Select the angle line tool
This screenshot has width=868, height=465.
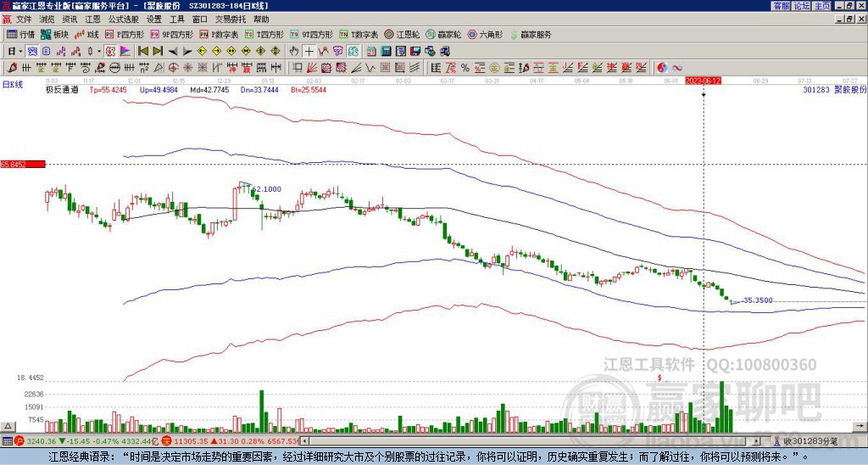click(x=356, y=68)
